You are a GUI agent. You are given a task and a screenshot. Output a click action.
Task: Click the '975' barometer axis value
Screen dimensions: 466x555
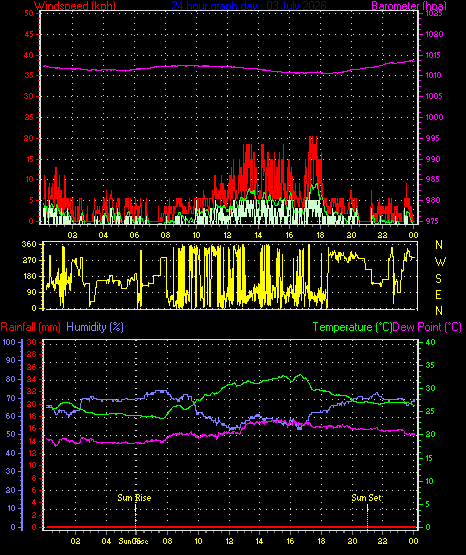coord(433,221)
